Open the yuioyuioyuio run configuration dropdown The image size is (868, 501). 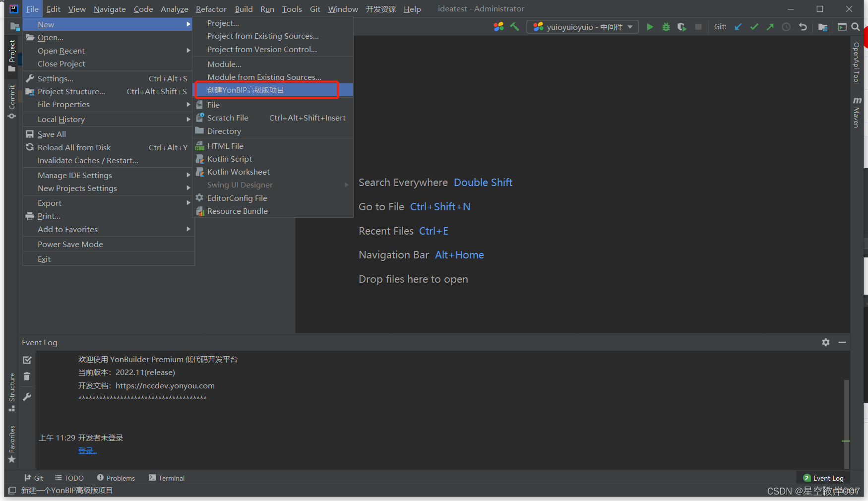click(x=583, y=27)
